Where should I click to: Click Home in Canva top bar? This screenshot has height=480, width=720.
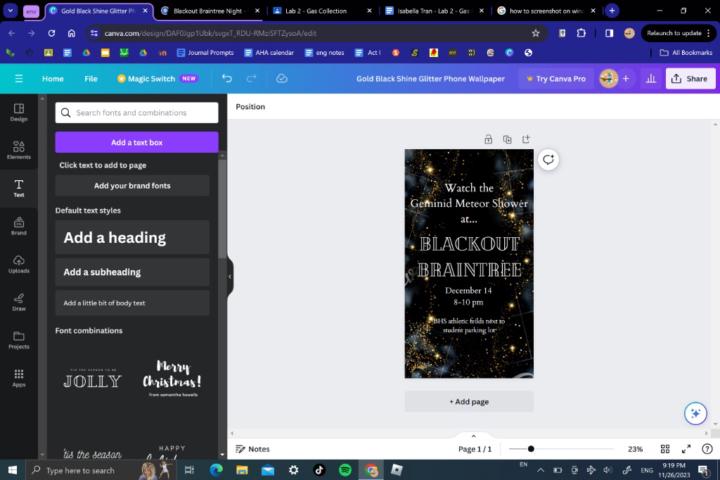coord(53,79)
